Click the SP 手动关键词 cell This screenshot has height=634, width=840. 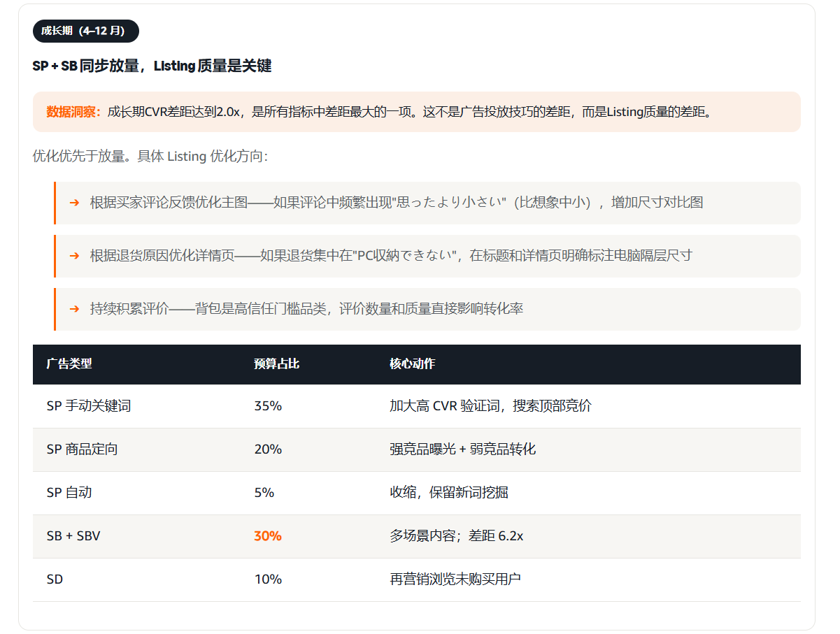coord(89,406)
